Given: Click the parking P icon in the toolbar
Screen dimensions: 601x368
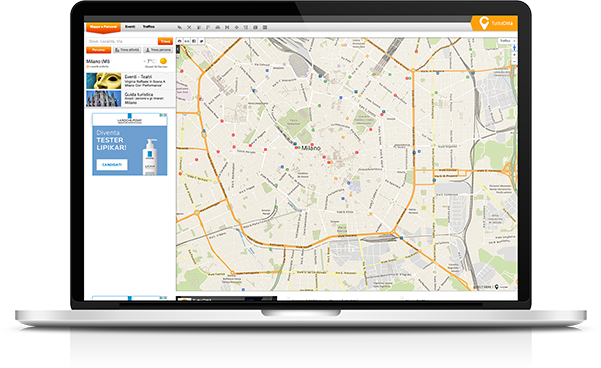Looking at the screenshot, I should tap(208, 27).
